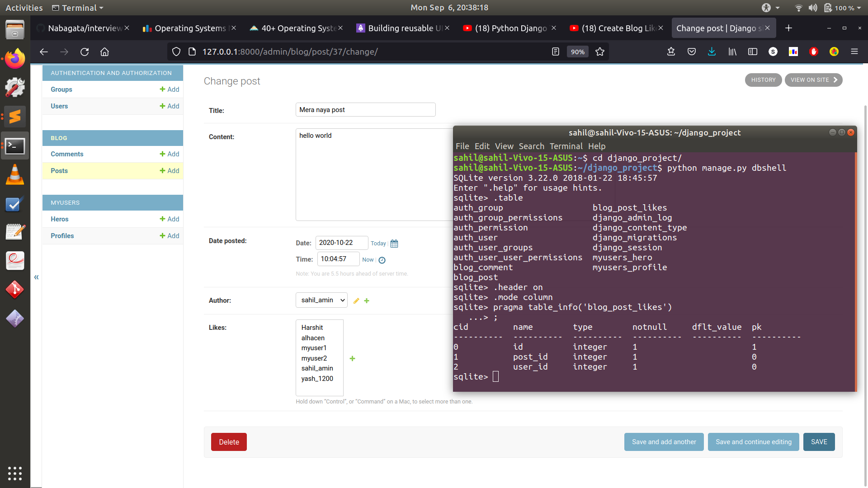
Task: Select sahil_amin from the Author dropdown
Action: 321,300
